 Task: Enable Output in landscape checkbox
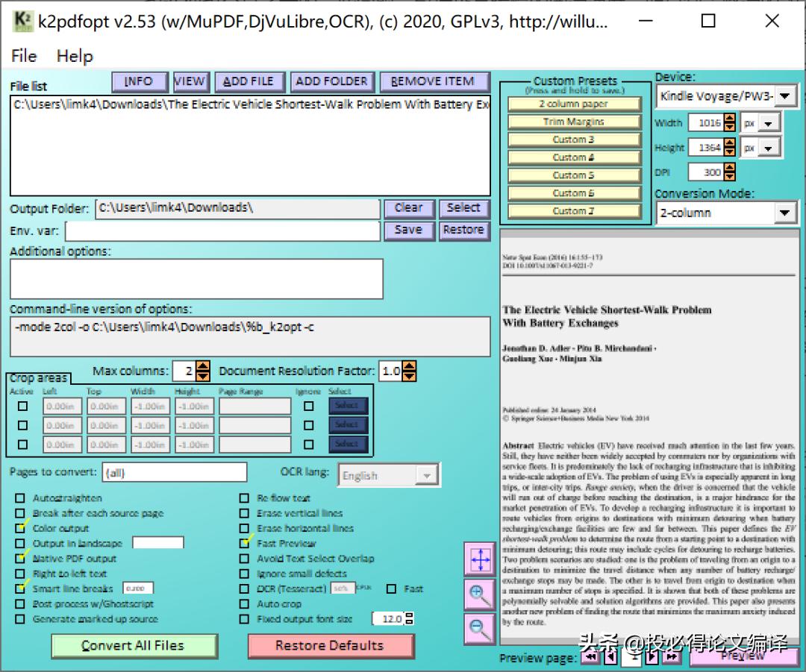pyautogui.click(x=20, y=543)
